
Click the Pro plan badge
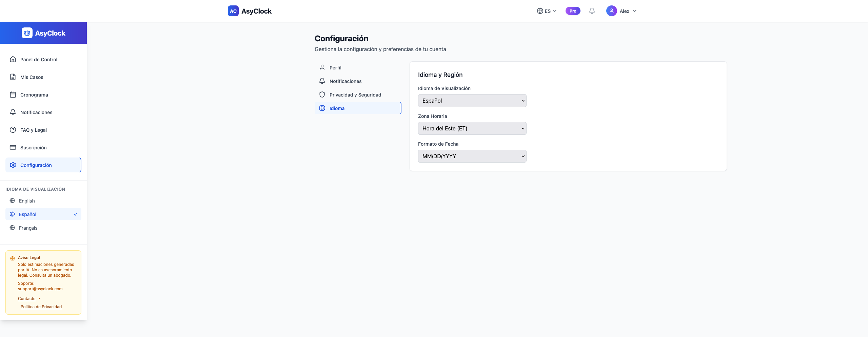pyautogui.click(x=573, y=11)
